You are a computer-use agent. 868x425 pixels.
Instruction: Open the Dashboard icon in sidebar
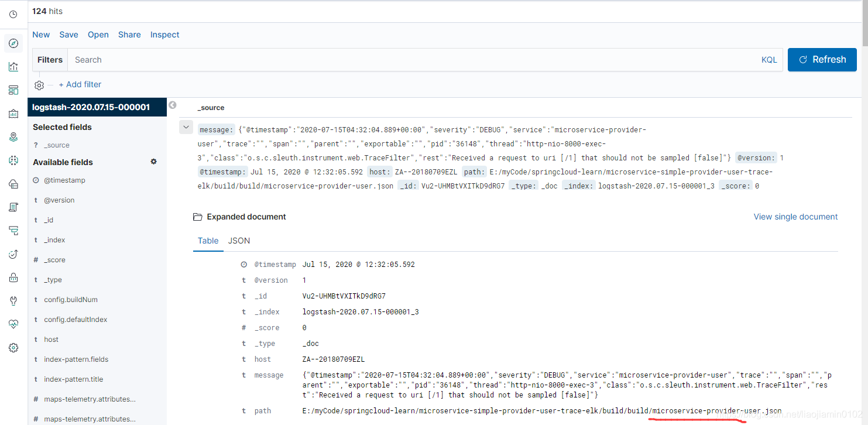[x=13, y=90]
